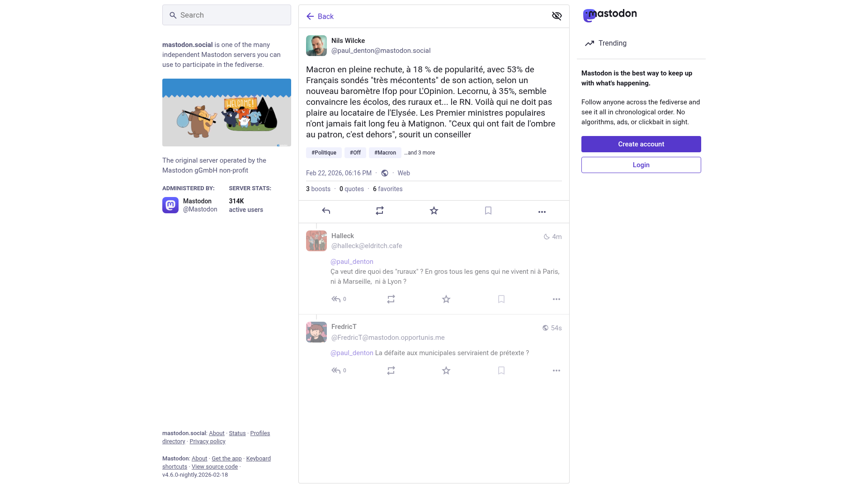The image size is (868, 488).
Task: Go Back to previous view
Action: tap(320, 16)
